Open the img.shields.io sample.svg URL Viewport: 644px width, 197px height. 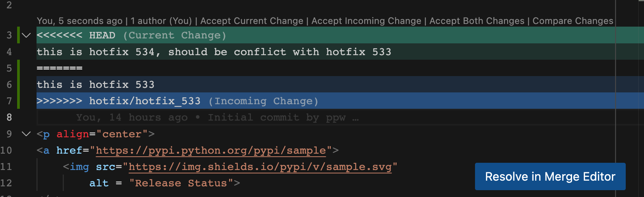point(260,167)
